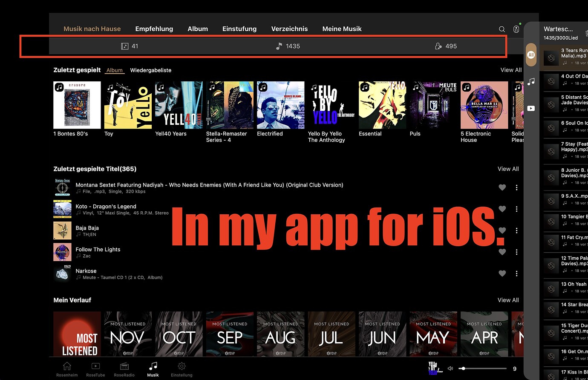The image size is (588, 380).
Task: Switch to Einstufung tab
Action: coord(239,29)
